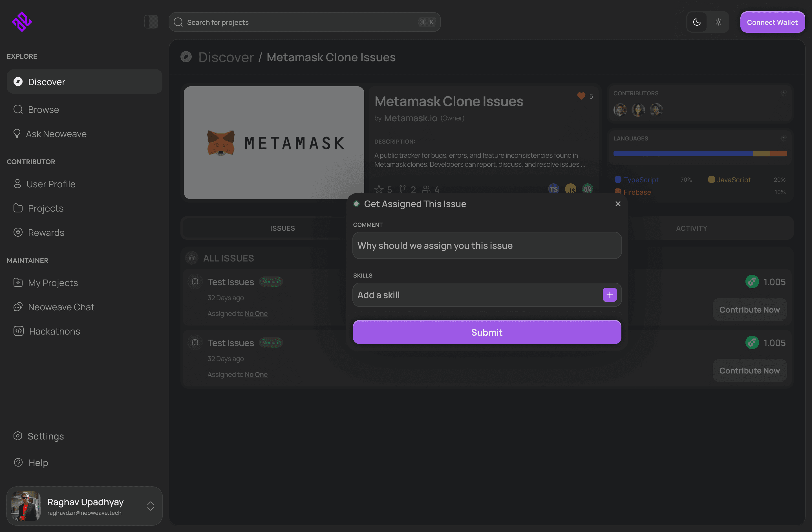Collapse the sidebar panel toggle
The height and width of the screenshot is (532, 812).
pyautogui.click(x=151, y=22)
